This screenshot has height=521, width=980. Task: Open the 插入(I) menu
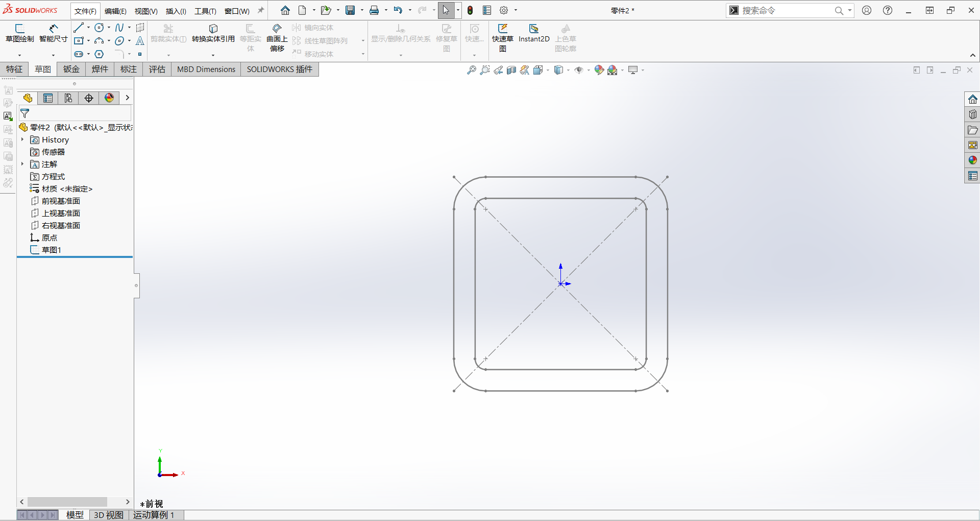point(176,11)
